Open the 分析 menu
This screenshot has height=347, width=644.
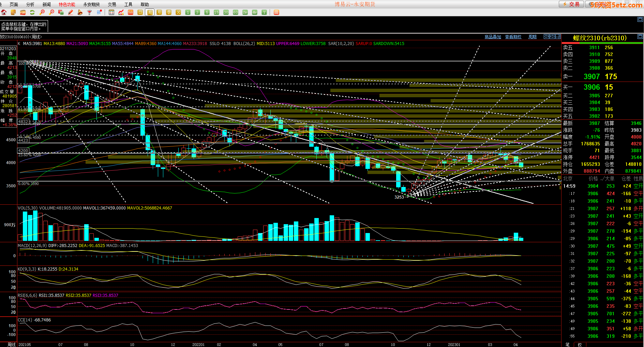[x=30, y=4]
